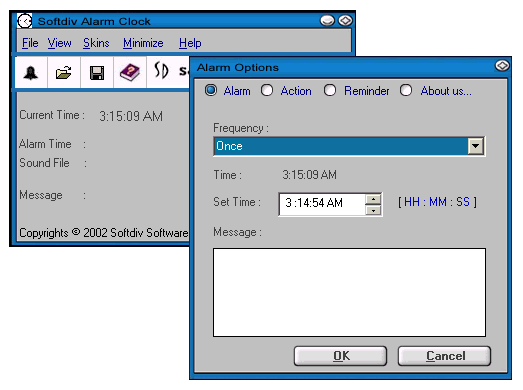Select the Action radio button
This screenshot has width=523, height=390.
pyautogui.click(x=267, y=90)
